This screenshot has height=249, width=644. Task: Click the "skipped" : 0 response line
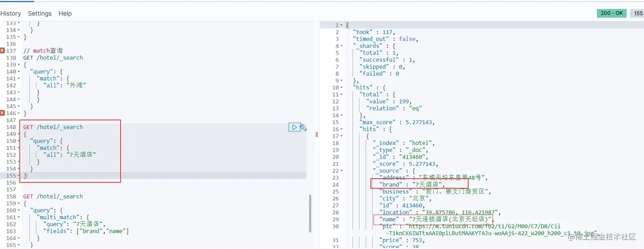[382, 67]
